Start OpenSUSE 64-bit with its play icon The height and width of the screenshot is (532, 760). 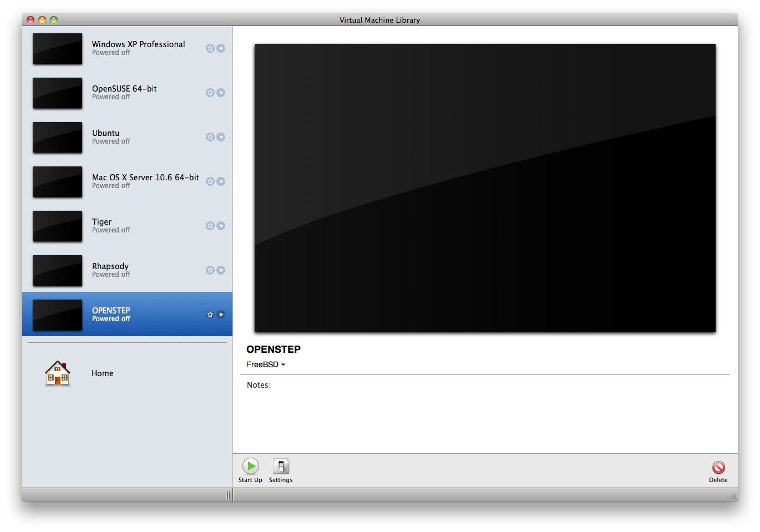(x=221, y=93)
